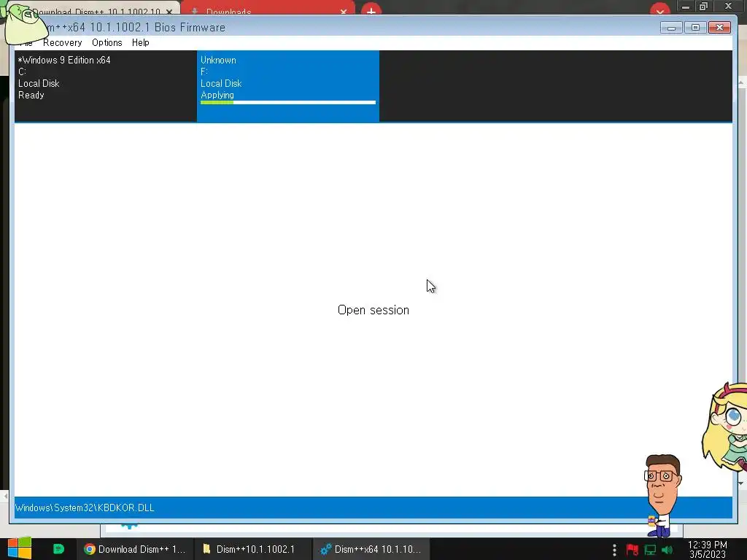The image size is (747, 560).
Task: Click the folder icon in the taskbar
Action: pyautogui.click(x=206, y=549)
